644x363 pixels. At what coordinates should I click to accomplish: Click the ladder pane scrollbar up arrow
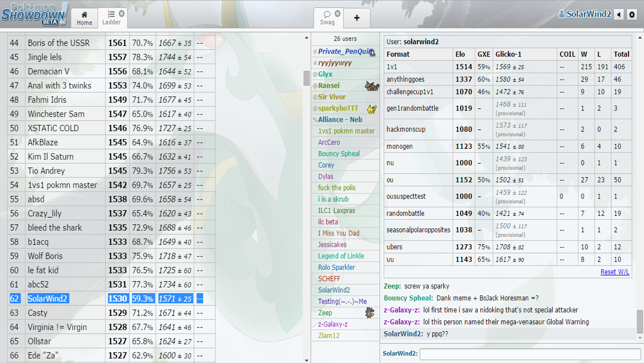pyautogui.click(x=306, y=37)
